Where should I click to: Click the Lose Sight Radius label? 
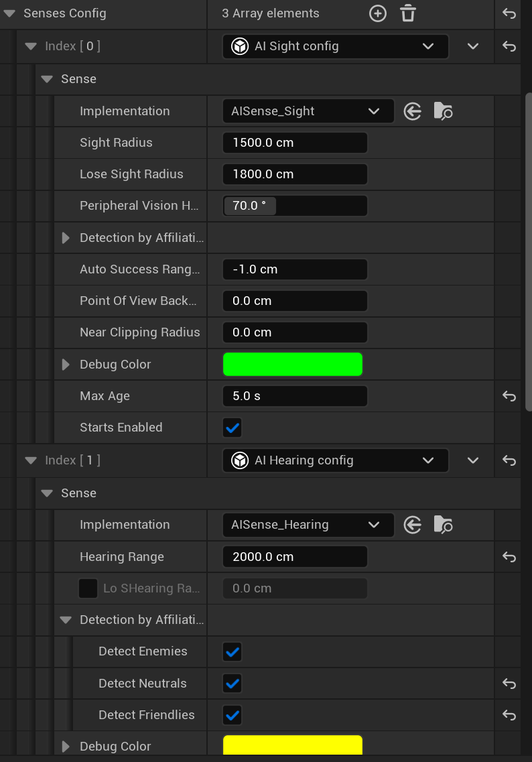click(132, 174)
